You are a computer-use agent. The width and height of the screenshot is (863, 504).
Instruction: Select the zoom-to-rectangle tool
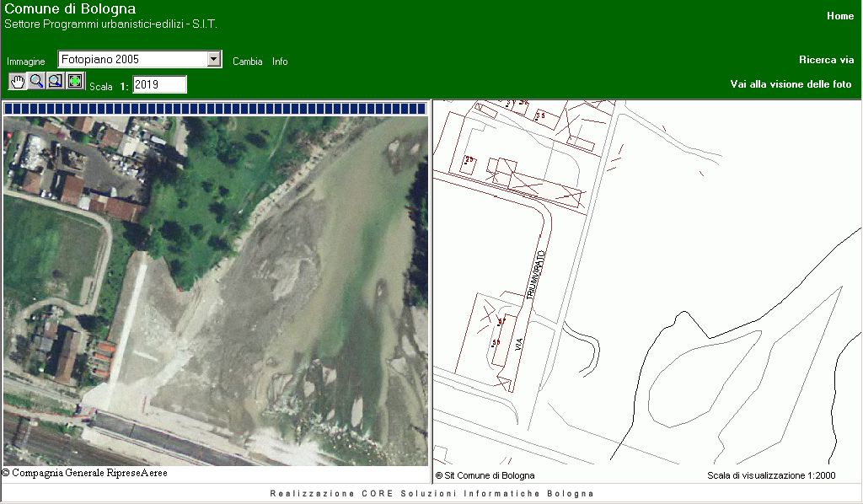56,81
